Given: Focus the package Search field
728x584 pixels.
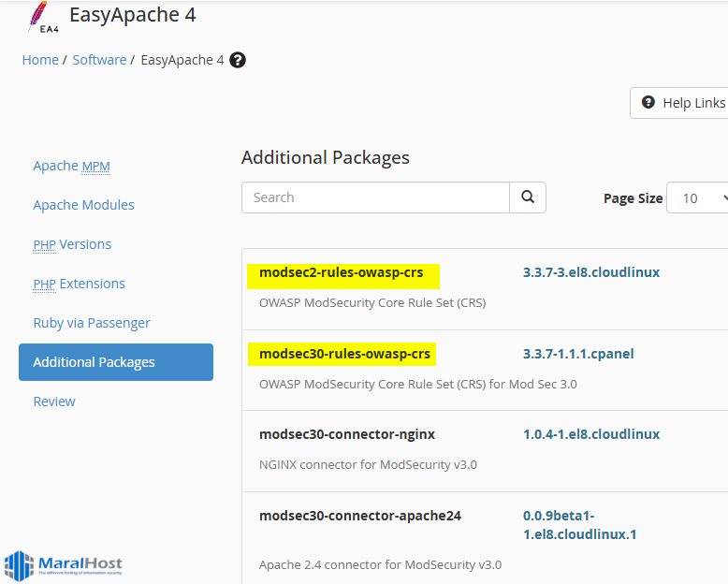Looking at the screenshot, I should tap(375, 197).
